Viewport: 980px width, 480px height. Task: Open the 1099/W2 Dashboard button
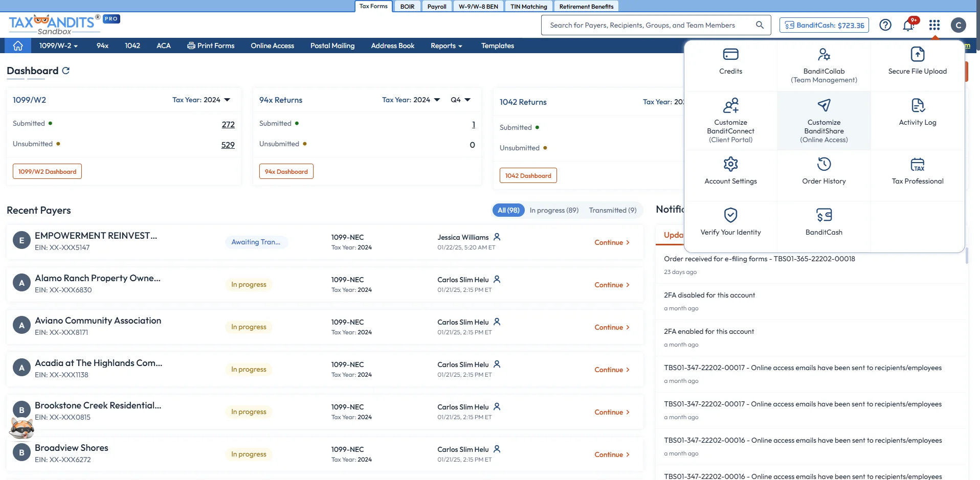(47, 171)
